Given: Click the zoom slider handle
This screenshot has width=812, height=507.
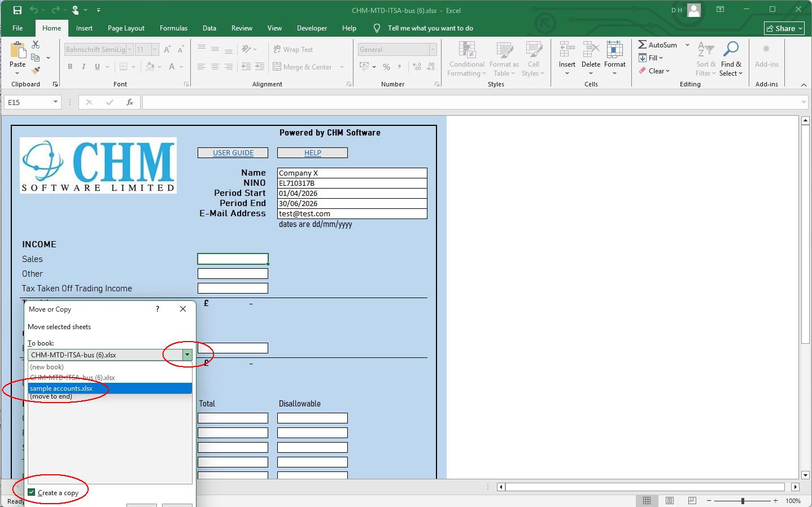Looking at the screenshot, I should (x=743, y=501).
